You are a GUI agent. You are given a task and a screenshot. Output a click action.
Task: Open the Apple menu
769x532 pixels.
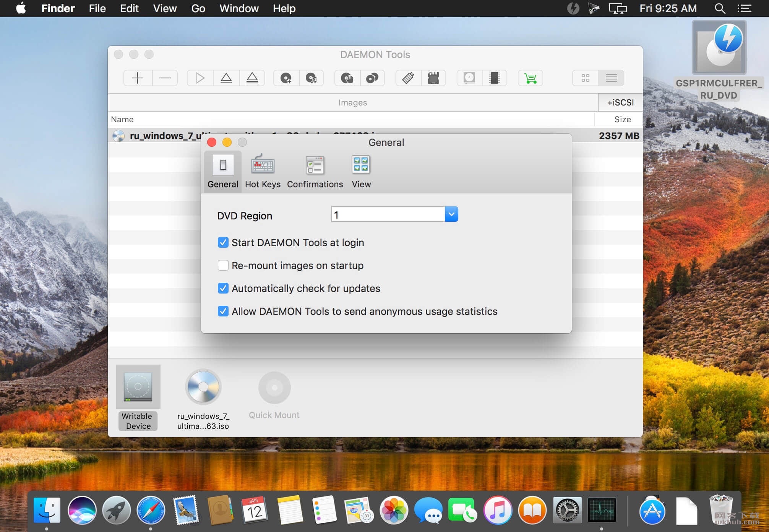click(x=21, y=8)
